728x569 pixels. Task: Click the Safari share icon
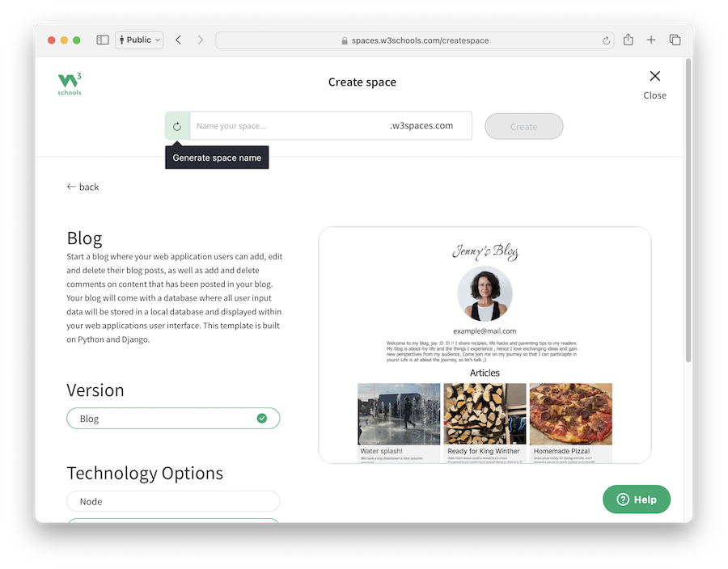628,40
